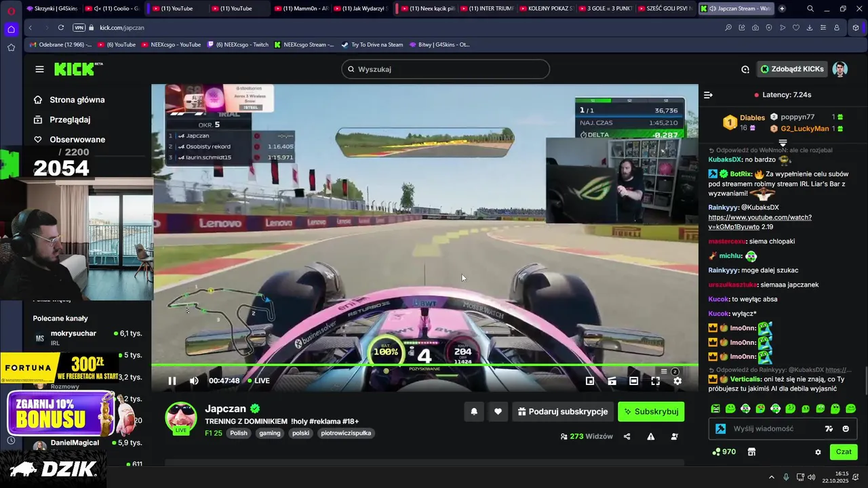Image resolution: width=868 pixels, height=488 pixels.
Task: Switch to INTER TRIUMF browser tab
Action: pyautogui.click(x=485, y=9)
